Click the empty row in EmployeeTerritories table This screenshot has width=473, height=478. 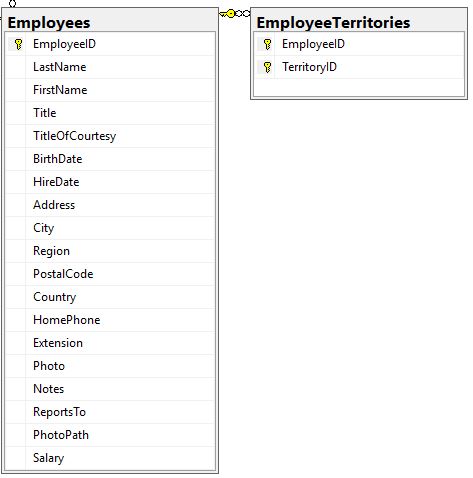[x=359, y=88]
